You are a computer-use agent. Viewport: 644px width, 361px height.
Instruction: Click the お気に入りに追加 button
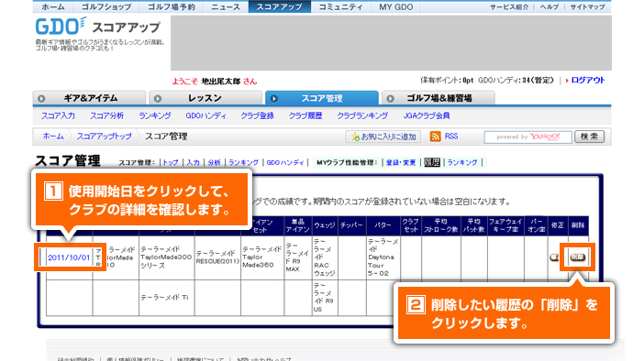[x=383, y=137]
